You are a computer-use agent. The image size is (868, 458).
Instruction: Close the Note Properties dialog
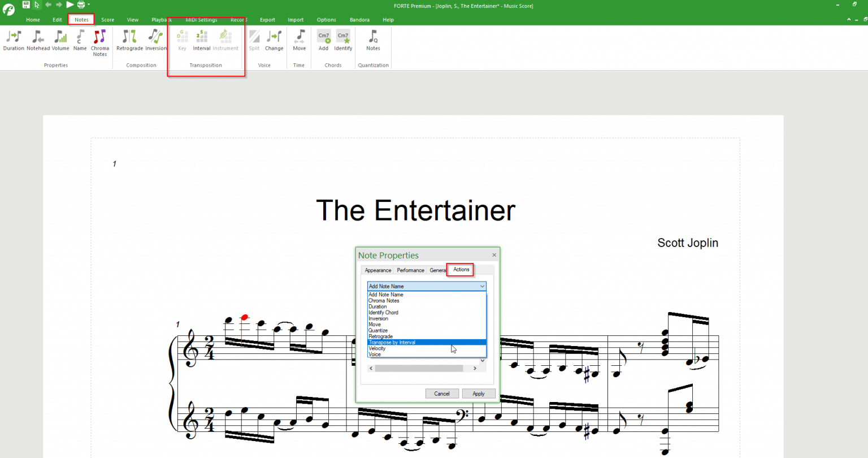pyautogui.click(x=494, y=255)
